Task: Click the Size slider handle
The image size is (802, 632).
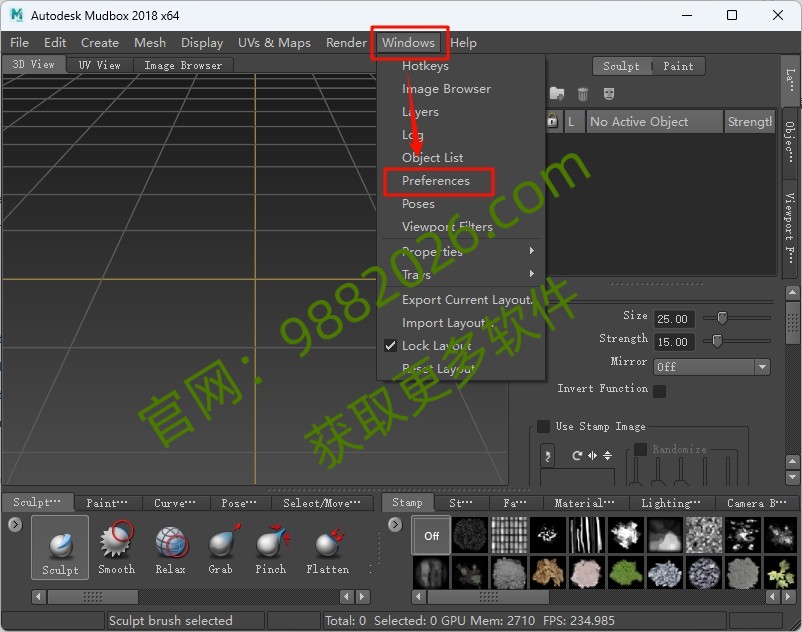Action: pyautogui.click(x=722, y=318)
